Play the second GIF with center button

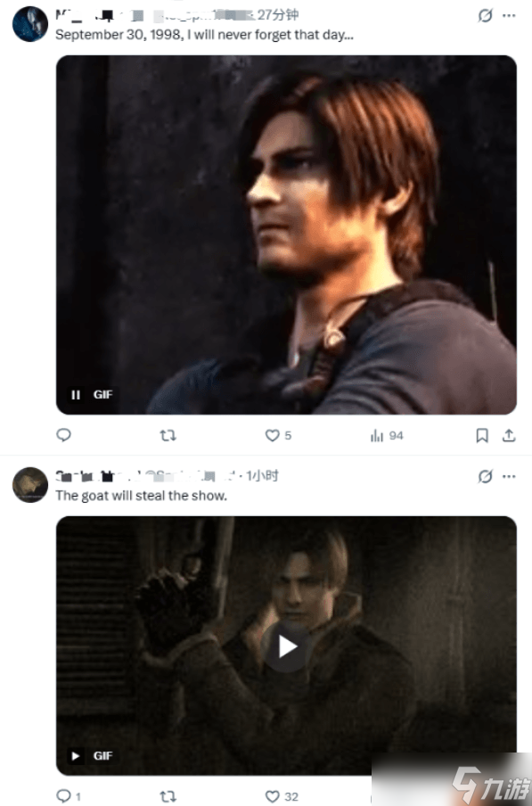click(287, 647)
